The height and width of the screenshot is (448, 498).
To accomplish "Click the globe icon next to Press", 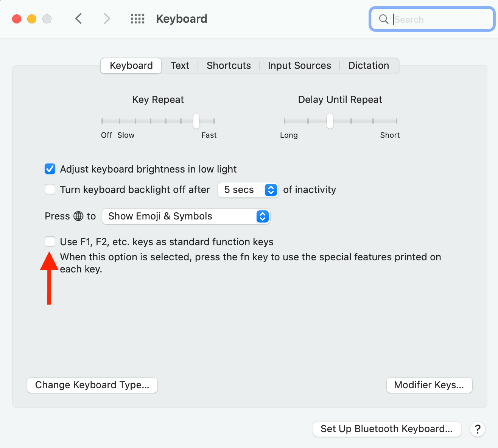I will pyautogui.click(x=78, y=216).
